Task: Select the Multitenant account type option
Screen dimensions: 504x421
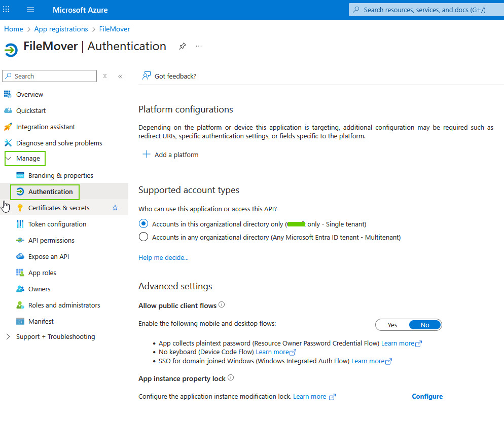Action: [x=143, y=236]
